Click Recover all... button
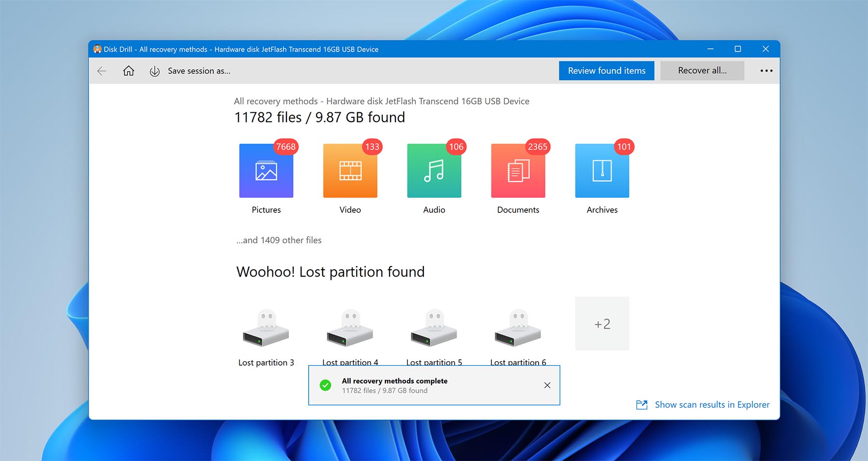Viewport: 868px width, 461px height. pyautogui.click(x=702, y=70)
